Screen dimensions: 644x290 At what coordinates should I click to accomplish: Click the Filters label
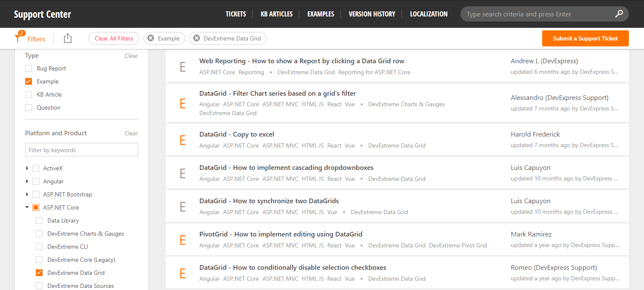pyautogui.click(x=36, y=39)
